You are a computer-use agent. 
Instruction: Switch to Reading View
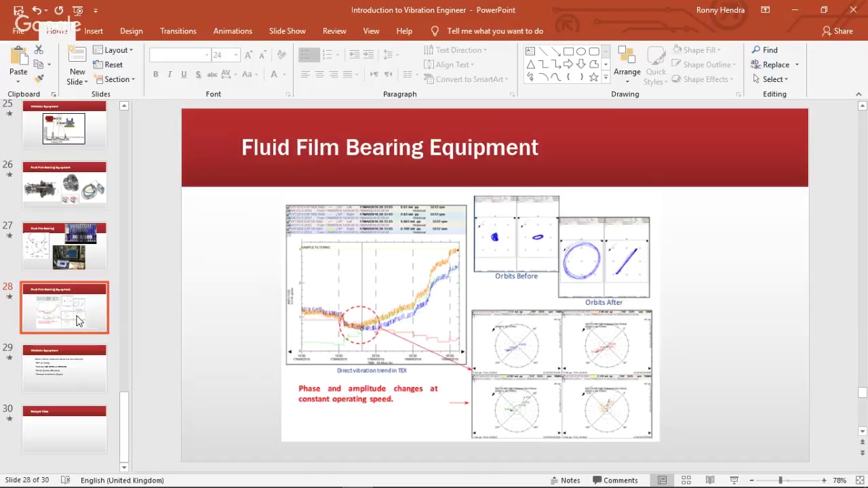(710, 480)
